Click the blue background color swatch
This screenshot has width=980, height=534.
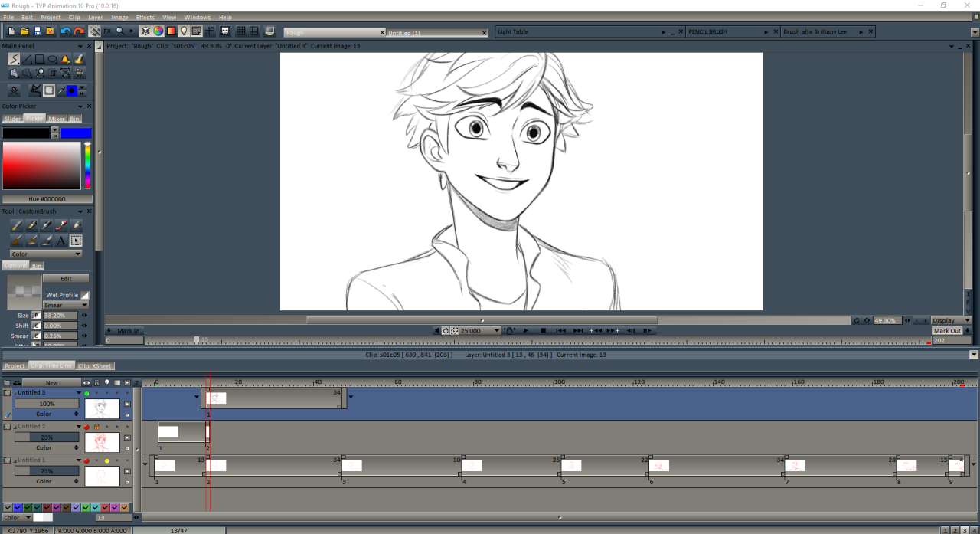[76, 133]
